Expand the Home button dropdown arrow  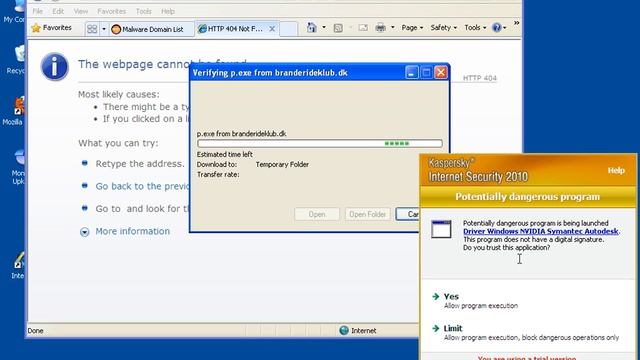click(x=324, y=28)
